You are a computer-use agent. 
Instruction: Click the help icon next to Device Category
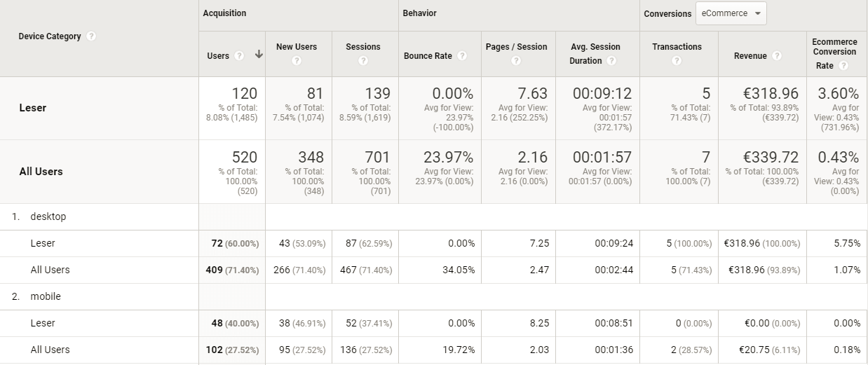tap(91, 36)
